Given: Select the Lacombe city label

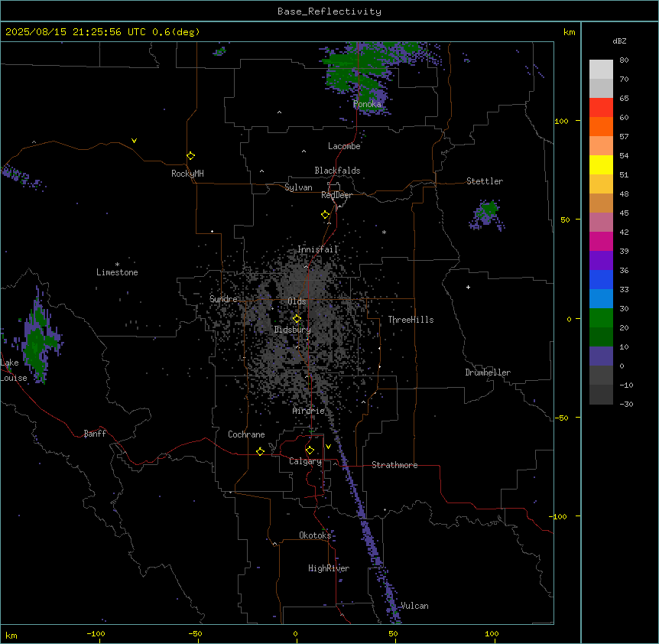Looking at the screenshot, I should [x=344, y=146].
